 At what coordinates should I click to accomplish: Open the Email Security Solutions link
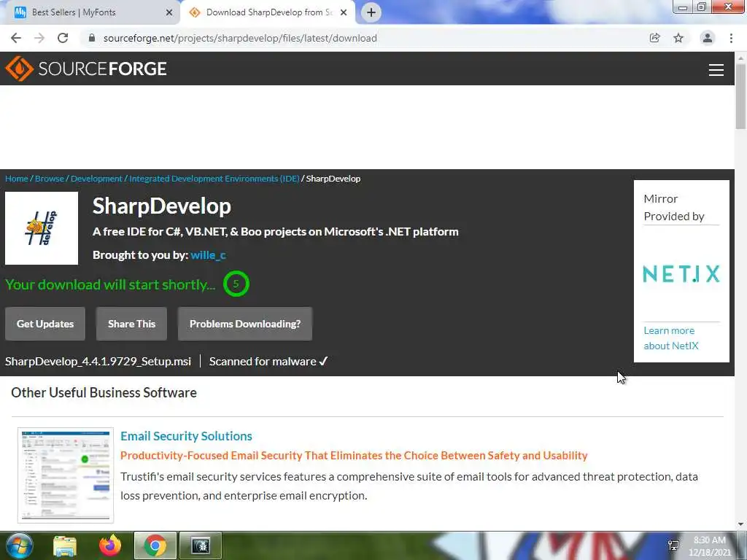(186, 436)
